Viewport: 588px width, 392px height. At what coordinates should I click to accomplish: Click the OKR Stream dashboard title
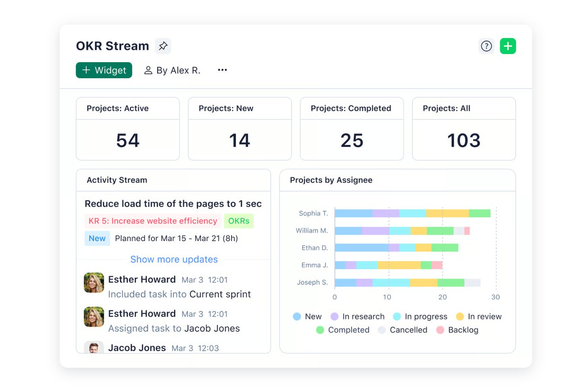tap(112, 46)
